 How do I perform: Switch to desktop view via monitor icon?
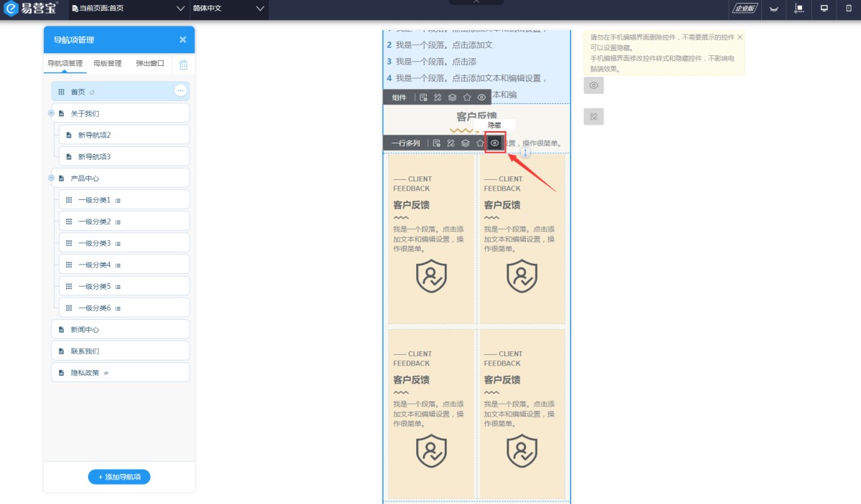(824, 9)
